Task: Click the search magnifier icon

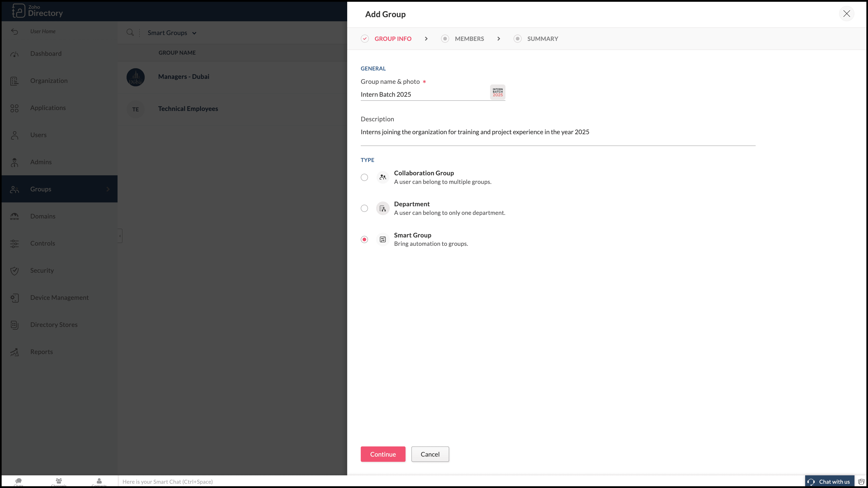Action: pos(130,32)
